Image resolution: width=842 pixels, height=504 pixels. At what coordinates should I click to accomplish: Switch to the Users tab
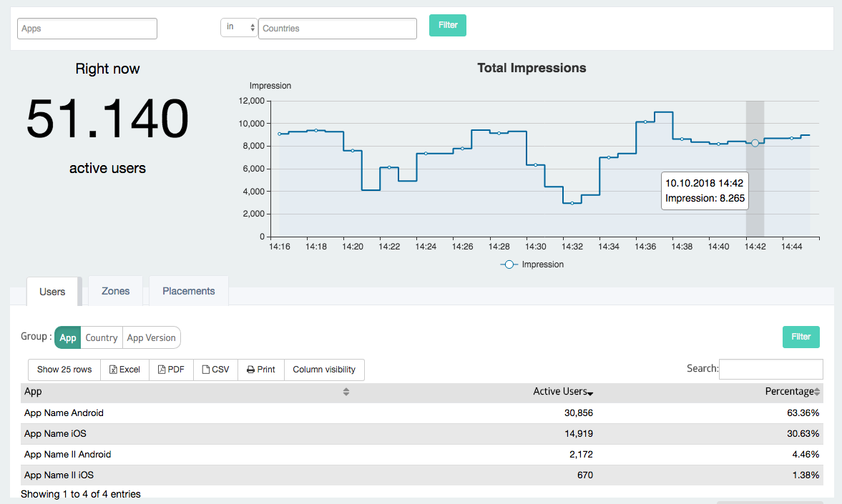coord(52,292)
